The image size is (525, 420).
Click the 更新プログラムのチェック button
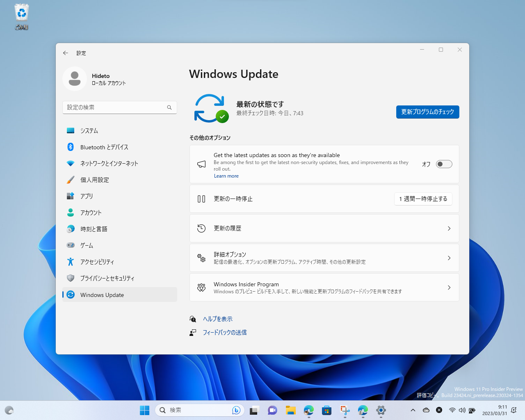point(427,112)
